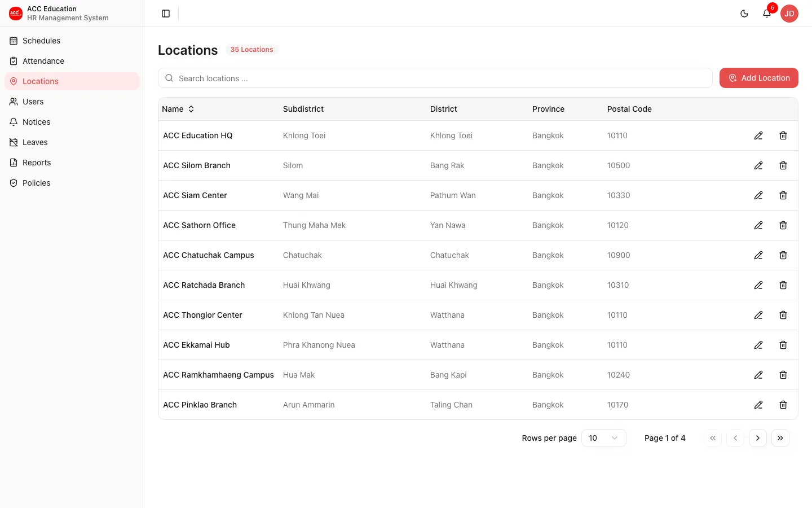Edit the ACC Ratchada Branch row
Screen dimensions: 812x508
click(758, 285)
